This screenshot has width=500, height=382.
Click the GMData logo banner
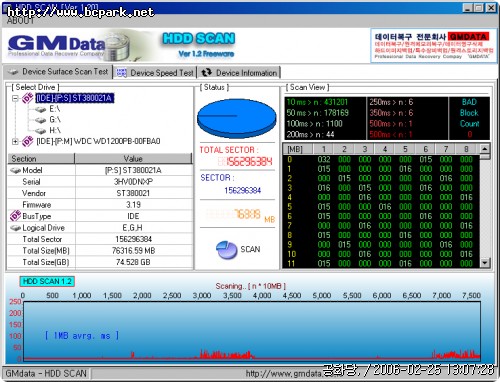[x=70, y=46]
